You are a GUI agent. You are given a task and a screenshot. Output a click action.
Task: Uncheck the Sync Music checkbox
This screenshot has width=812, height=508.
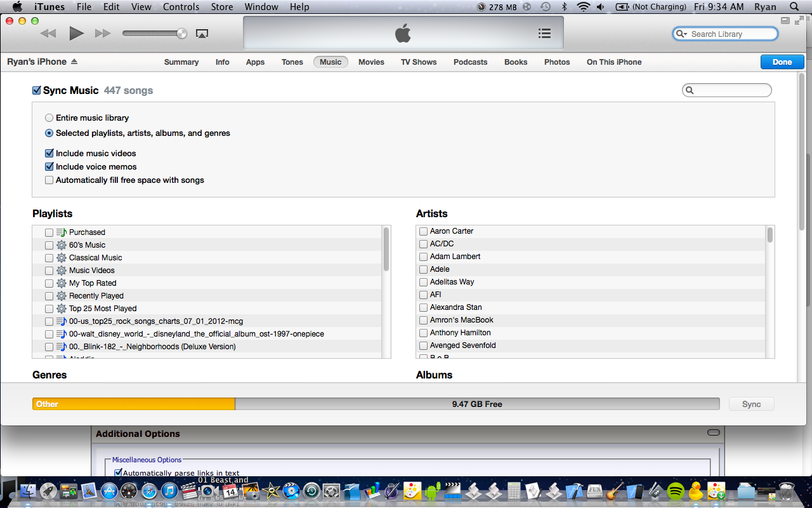(37, 90)
